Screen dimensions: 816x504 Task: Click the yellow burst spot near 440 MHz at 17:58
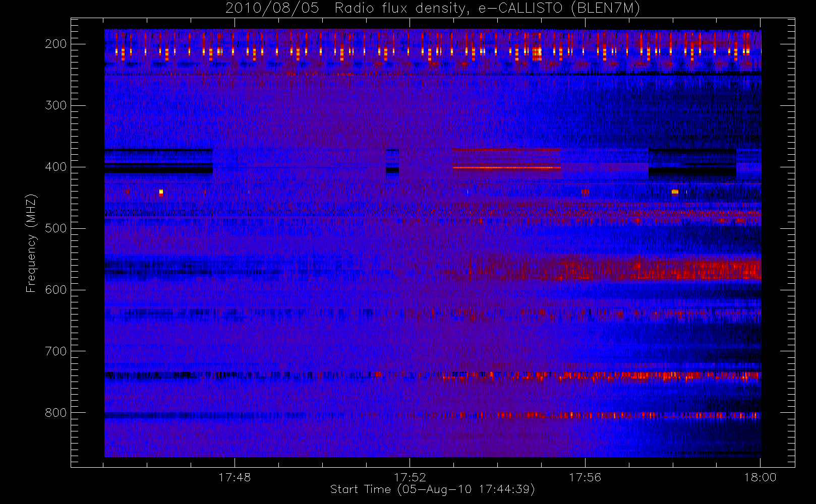675,192
